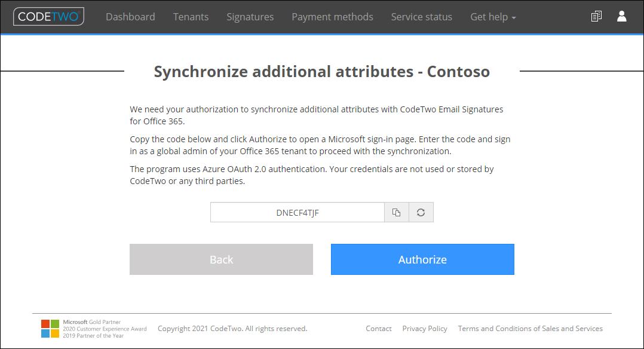Click the Get help caret arrow
The width and height of the screenshot is (644, 349).
(514, 18)
